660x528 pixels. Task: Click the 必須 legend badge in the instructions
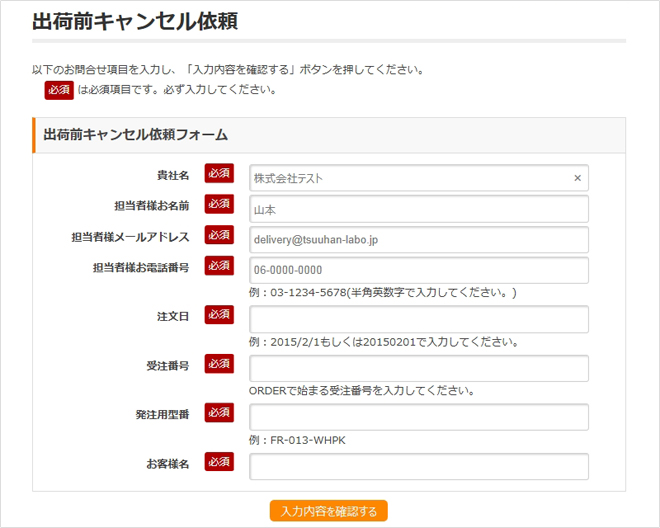click(x=59, y=89)
